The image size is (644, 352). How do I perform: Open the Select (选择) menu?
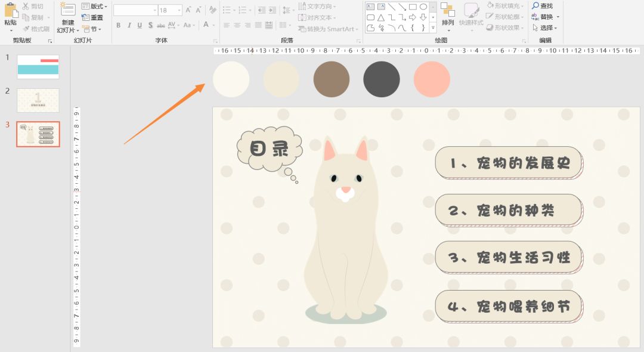(x=545, y=27)
